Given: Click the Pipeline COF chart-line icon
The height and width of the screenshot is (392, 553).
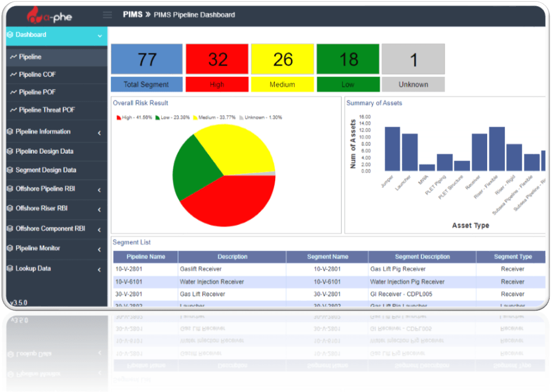Looking at the screenshot, I should (13, 74).
